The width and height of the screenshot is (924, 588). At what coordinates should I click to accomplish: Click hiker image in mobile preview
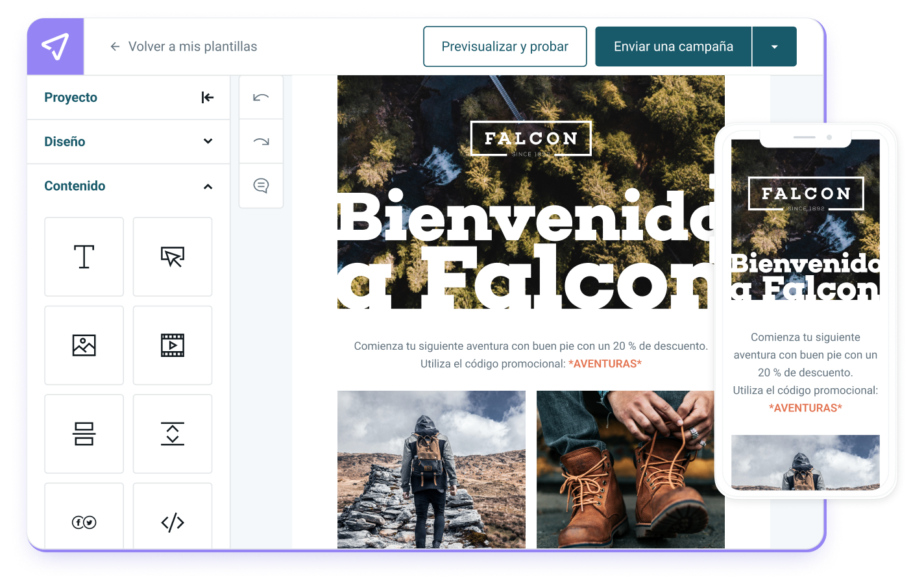coord(805,462)
